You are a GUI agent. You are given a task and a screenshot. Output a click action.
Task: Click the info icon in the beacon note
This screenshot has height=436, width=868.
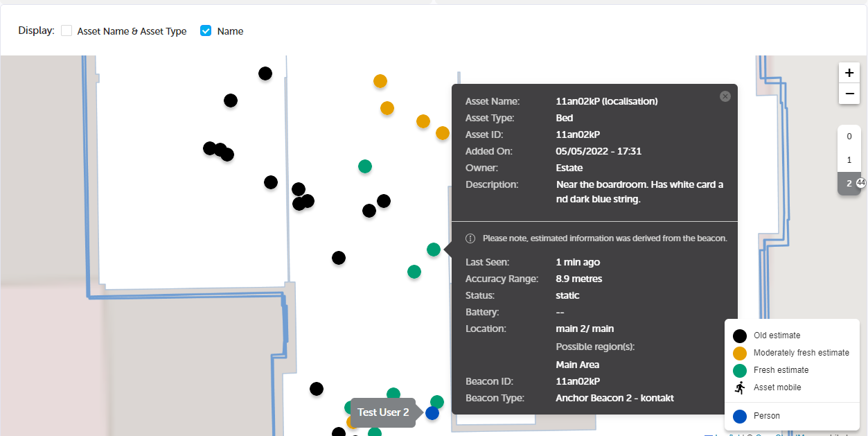click(470, 238)
